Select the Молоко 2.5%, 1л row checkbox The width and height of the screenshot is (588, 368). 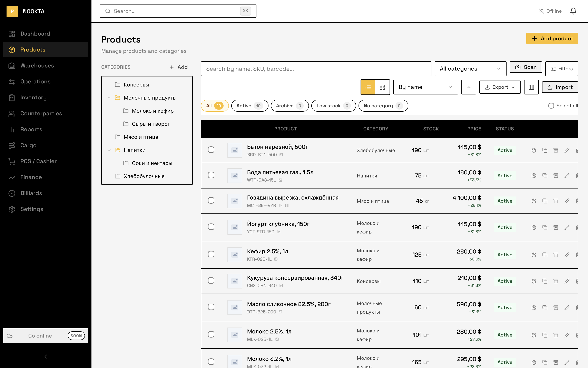(x=211, y=334)
